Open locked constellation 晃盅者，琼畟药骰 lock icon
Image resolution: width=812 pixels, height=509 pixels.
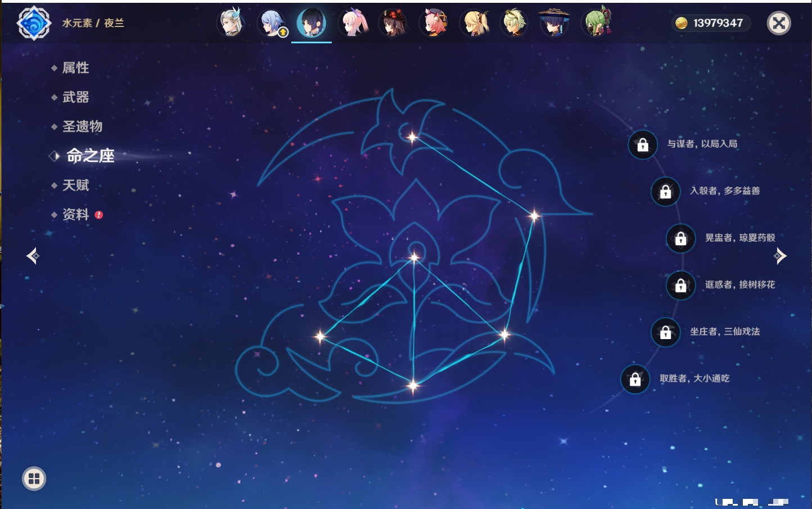pyautogui.click(x=681, y=238)
